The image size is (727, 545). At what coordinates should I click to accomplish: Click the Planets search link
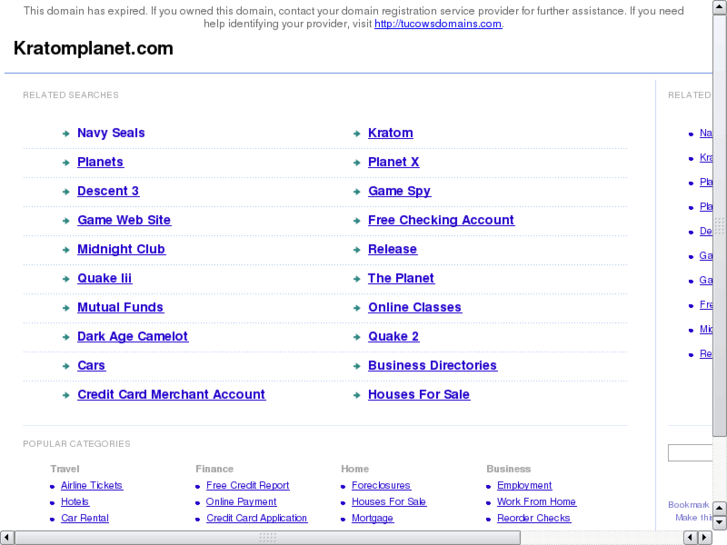point(100,162)
